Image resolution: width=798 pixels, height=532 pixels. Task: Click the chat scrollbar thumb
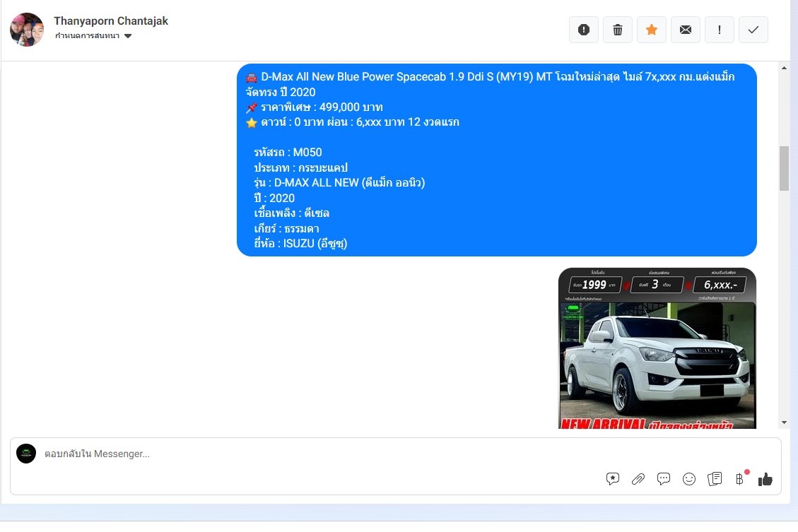pos(784,168)
